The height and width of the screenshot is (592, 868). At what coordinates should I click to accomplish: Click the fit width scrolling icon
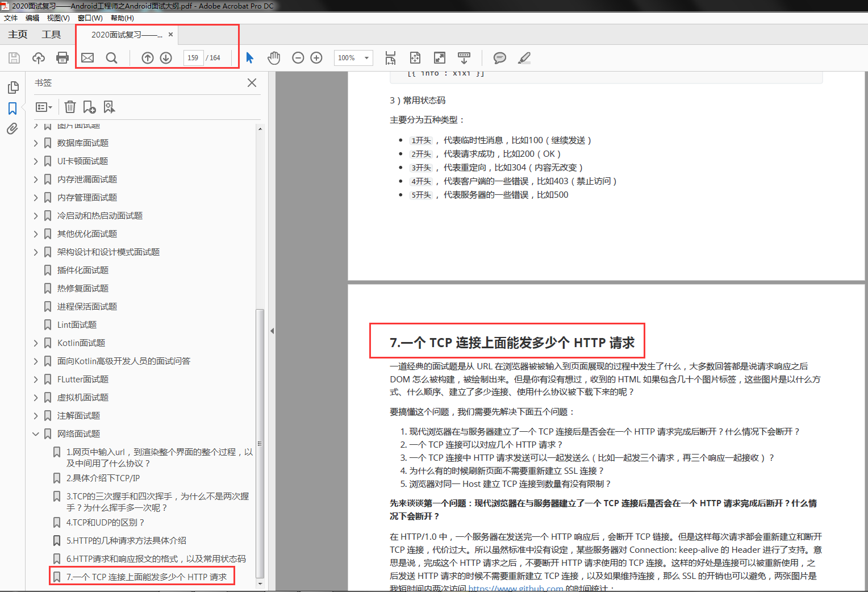click(x=390, y=58)
